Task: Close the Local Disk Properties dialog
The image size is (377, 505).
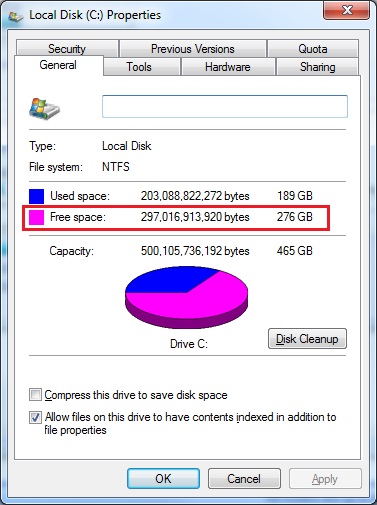Action: [x=347, y=11]
